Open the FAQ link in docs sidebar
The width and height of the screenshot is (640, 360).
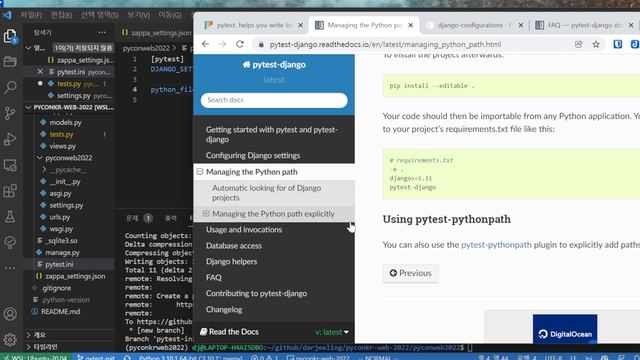213,278
